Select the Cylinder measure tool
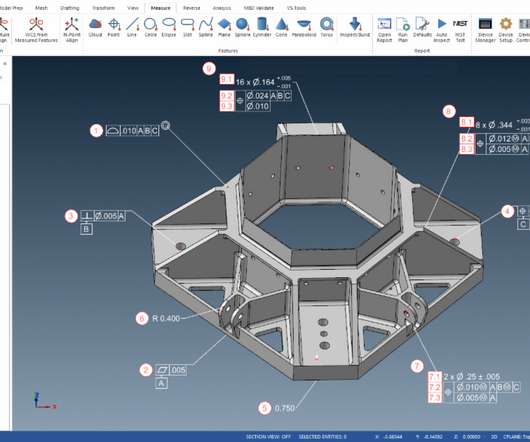 click(x=262, y=27)
